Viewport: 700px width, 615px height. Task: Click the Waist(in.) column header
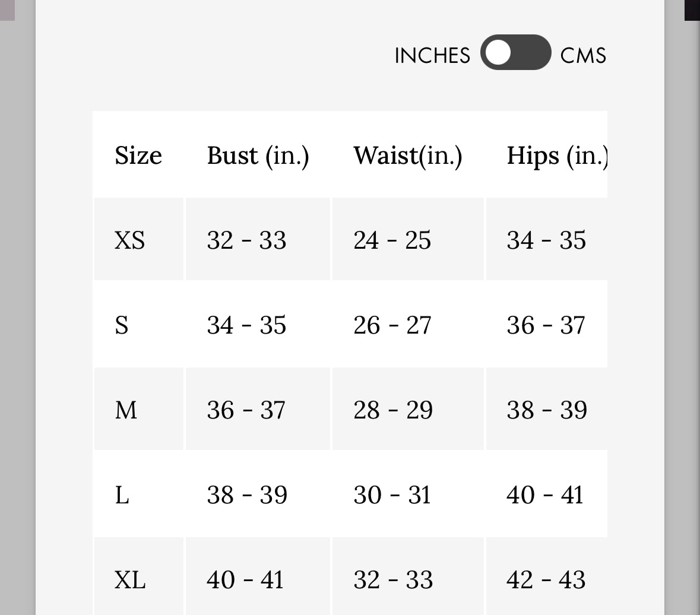[408, 156]
